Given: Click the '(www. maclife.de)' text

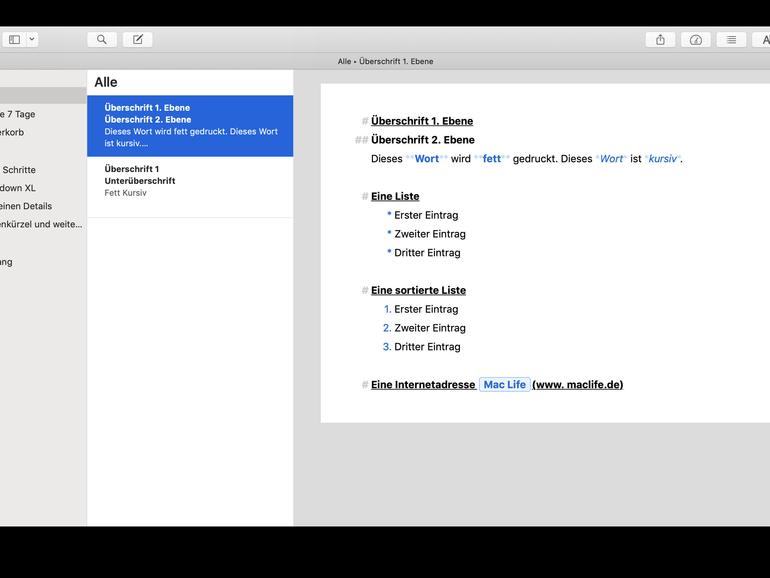Looking at the screenshot, I should click(x=578, y=385).
